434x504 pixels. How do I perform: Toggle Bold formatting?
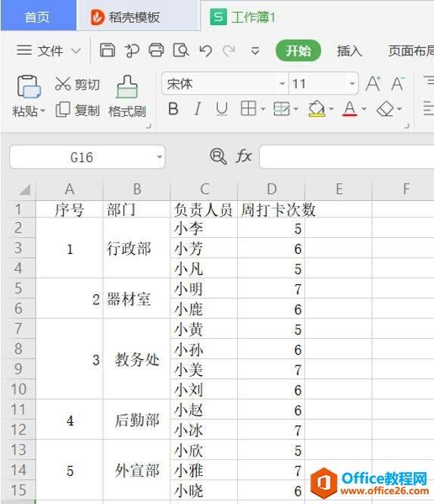point(173,108)
